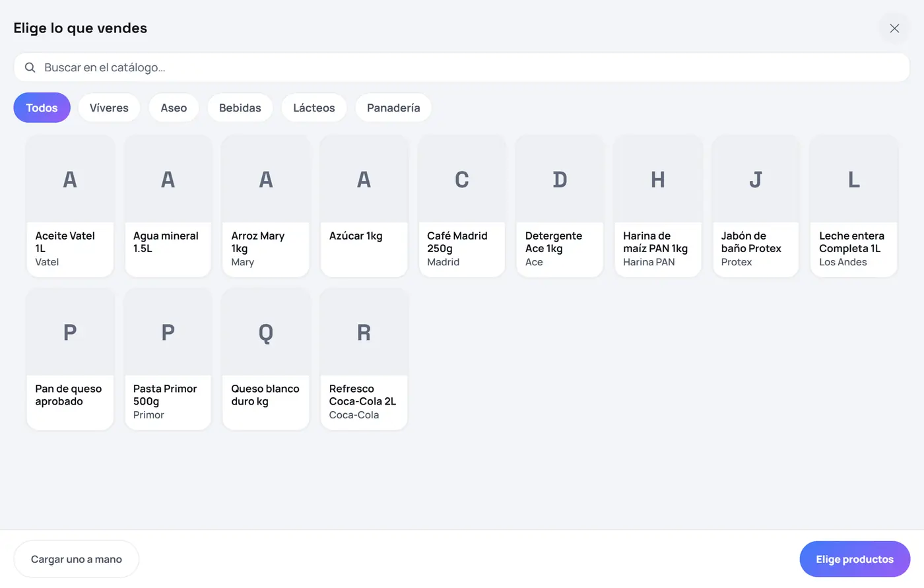Click the Cargar uno a mano button
The height and width of the screenshot is (588, 924).
(77, 559)
